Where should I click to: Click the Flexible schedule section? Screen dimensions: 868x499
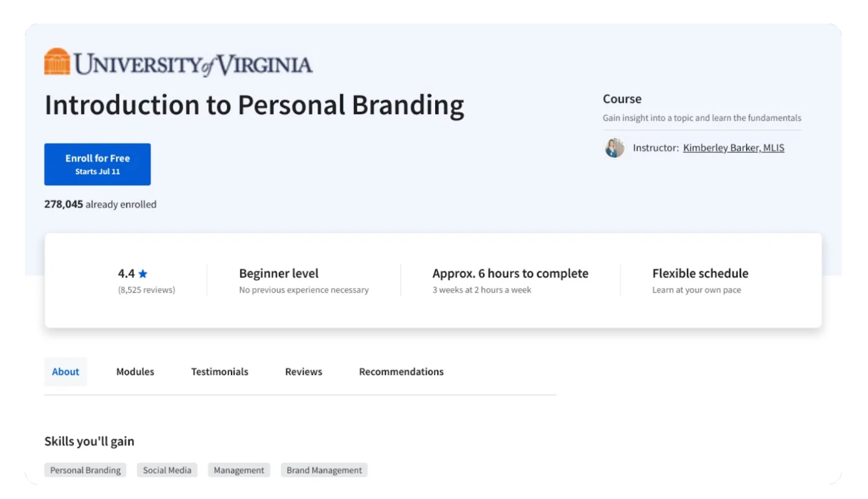pyautogui.click(x=700, y=273)
